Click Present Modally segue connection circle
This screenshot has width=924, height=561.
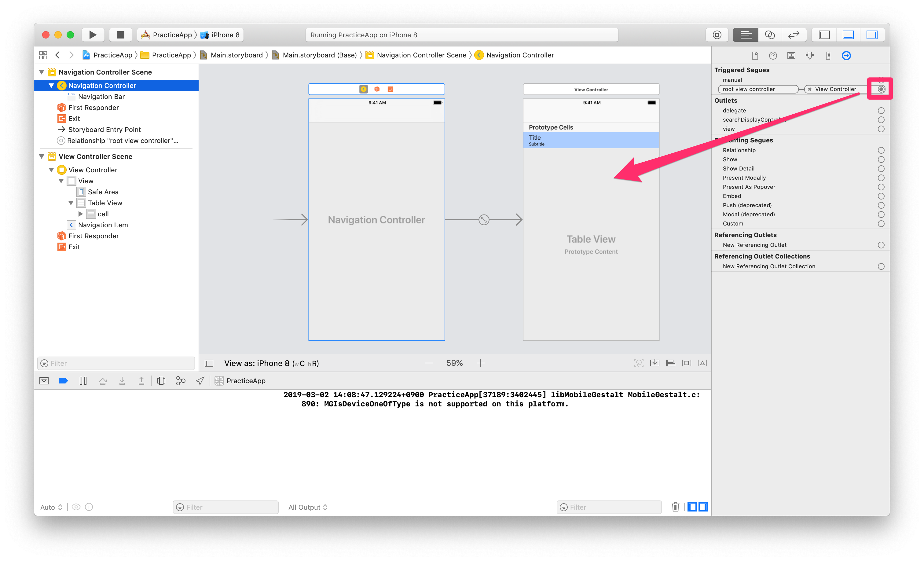point(881,178)
